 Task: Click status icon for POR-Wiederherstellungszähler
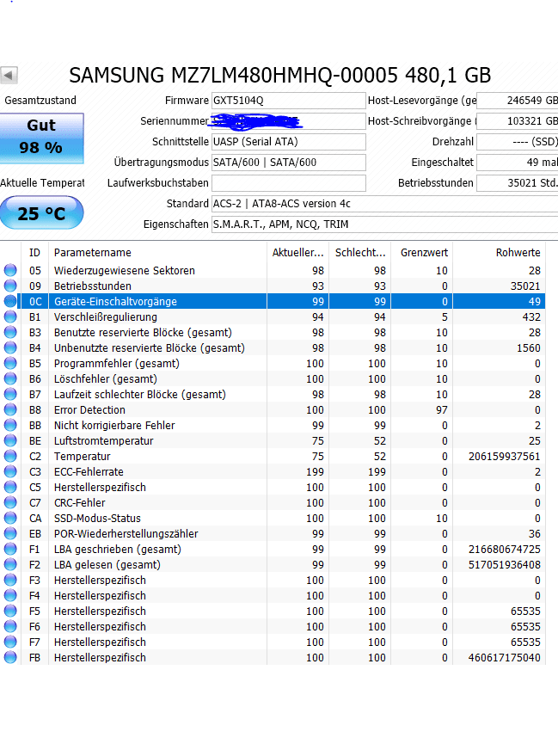tap(10, 533)
